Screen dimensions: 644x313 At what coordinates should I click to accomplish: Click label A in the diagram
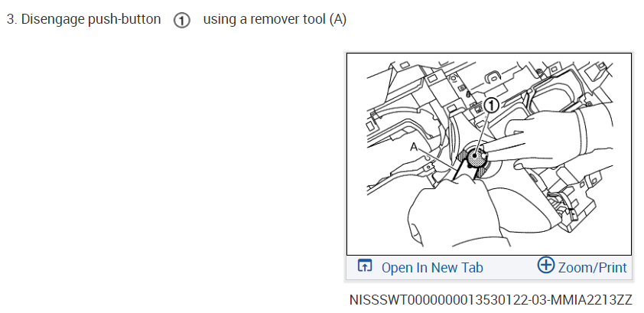(414, 147)
